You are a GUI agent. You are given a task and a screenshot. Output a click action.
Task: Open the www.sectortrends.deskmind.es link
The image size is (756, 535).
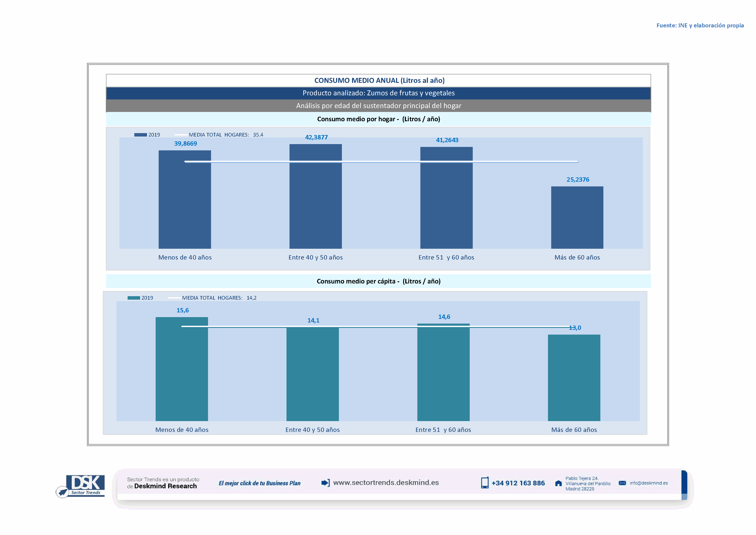pos(386,483)
